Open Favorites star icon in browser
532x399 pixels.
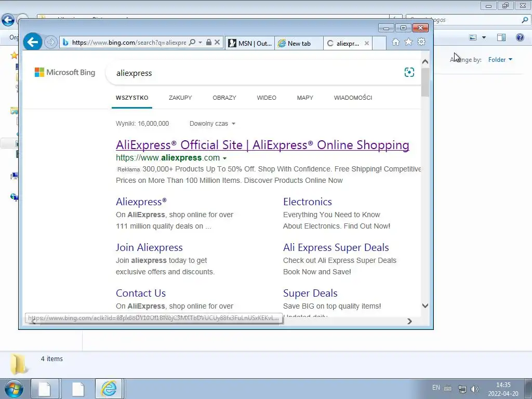pyautogui.click(x=408, y=42)
